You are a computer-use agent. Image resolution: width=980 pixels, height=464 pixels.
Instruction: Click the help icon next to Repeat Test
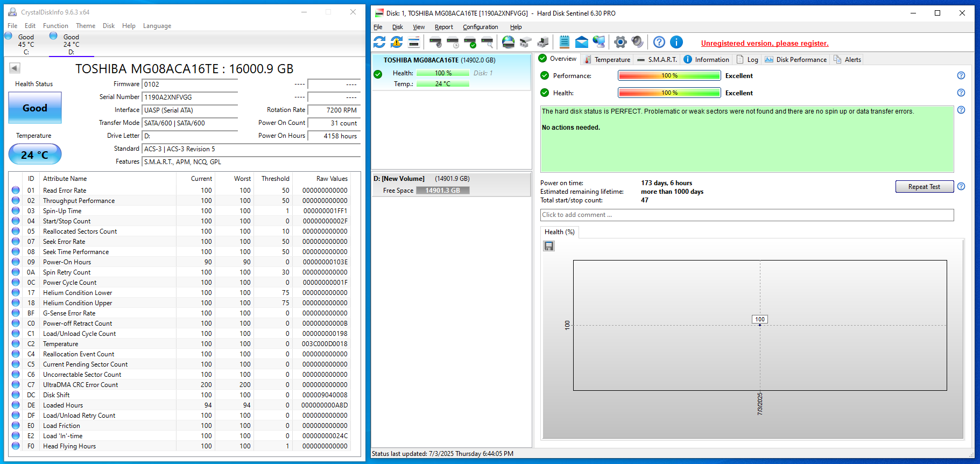click(x=961, y=186)
